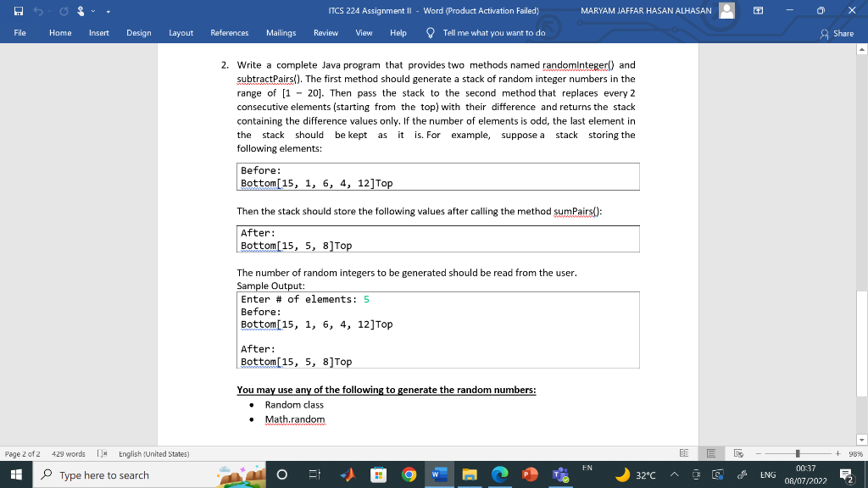The image size is (868, 488).
Task: Redo the last action
Action: (64, 10)
